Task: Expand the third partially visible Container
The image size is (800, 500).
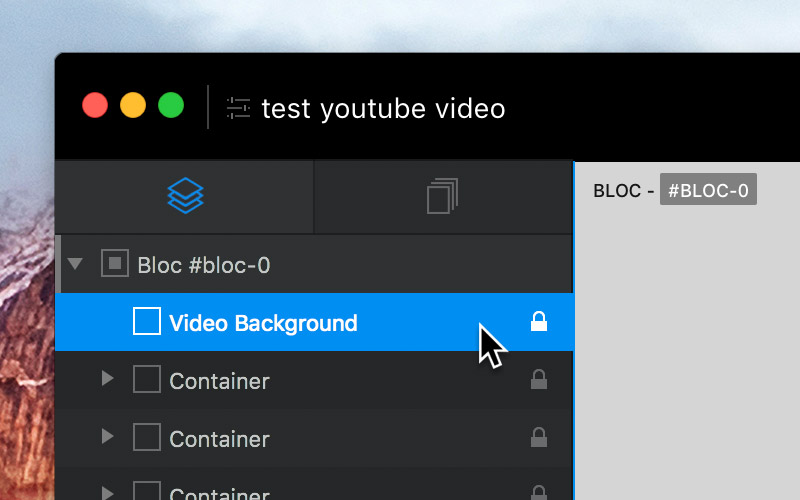Action: click(107, 493)
